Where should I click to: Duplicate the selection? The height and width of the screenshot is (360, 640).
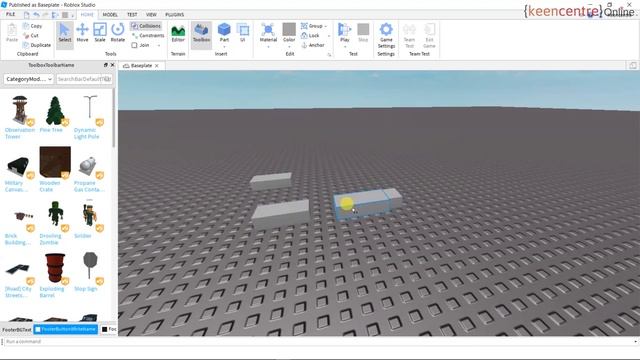[37, 45]
